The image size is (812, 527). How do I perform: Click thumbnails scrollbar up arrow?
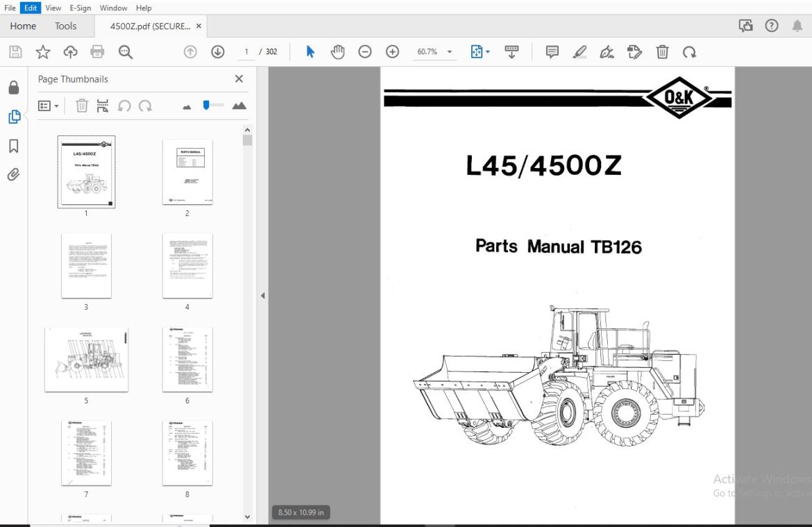pyautogui.click(x=247, y=130)
